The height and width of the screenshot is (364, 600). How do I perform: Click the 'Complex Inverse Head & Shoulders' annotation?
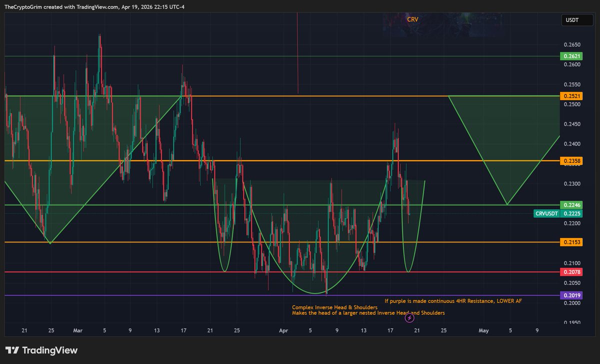point(334,307)
